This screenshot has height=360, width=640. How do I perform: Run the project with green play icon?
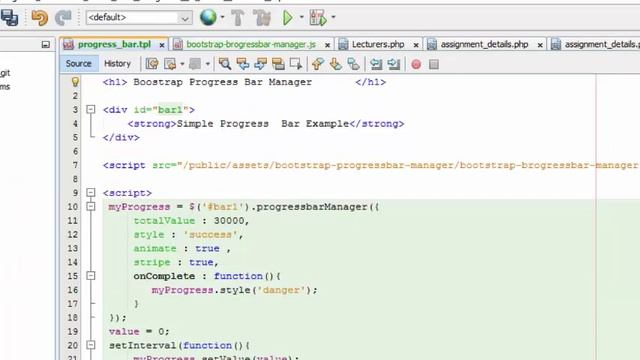(x=288, y=18)
